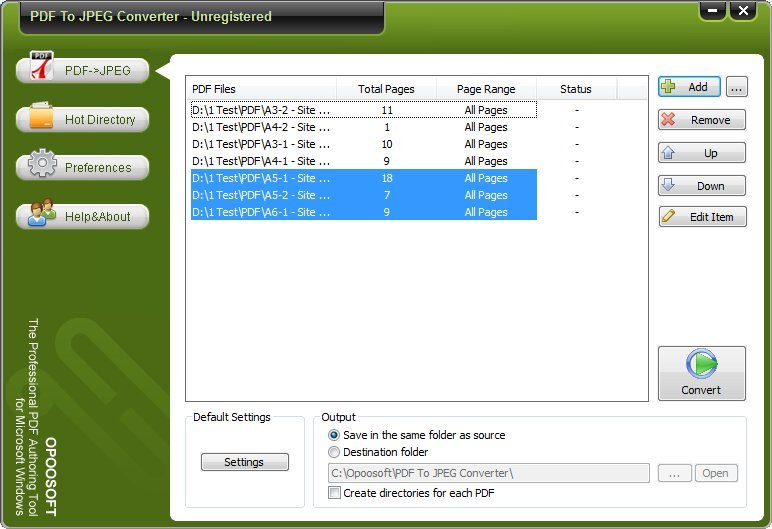Screen dimensions: 772x529
Task: Click Status column header
Action: click(576, 89)
